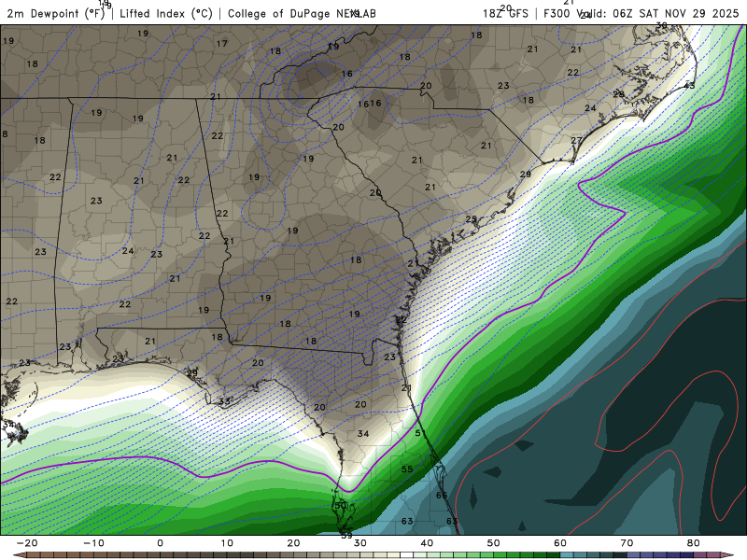Click the dewpoint value '50' on the map
The image size is (747, 560).
[x=340, y=506]
